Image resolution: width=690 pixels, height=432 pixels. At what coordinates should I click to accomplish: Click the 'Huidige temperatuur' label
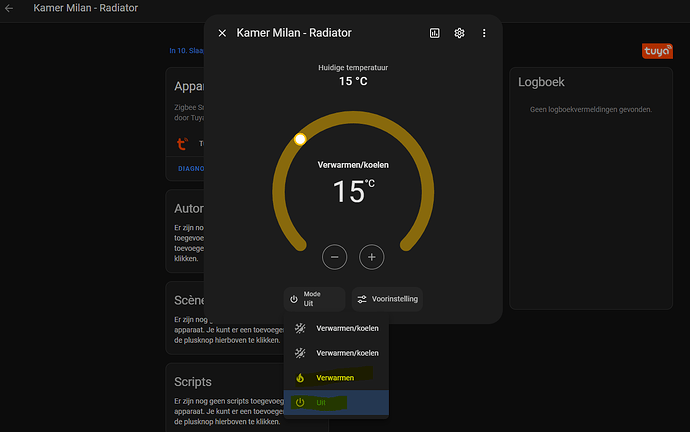pyautogui.click(x=353, y=68)
